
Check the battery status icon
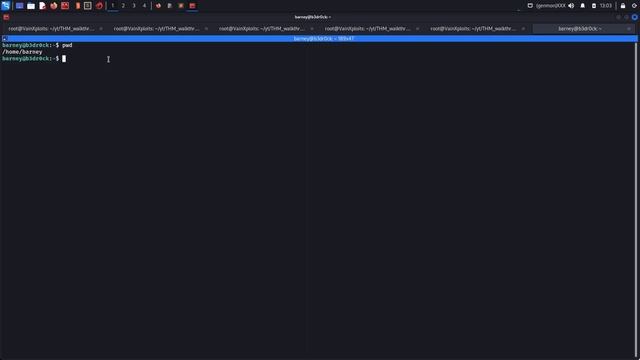tap(594, 6)
